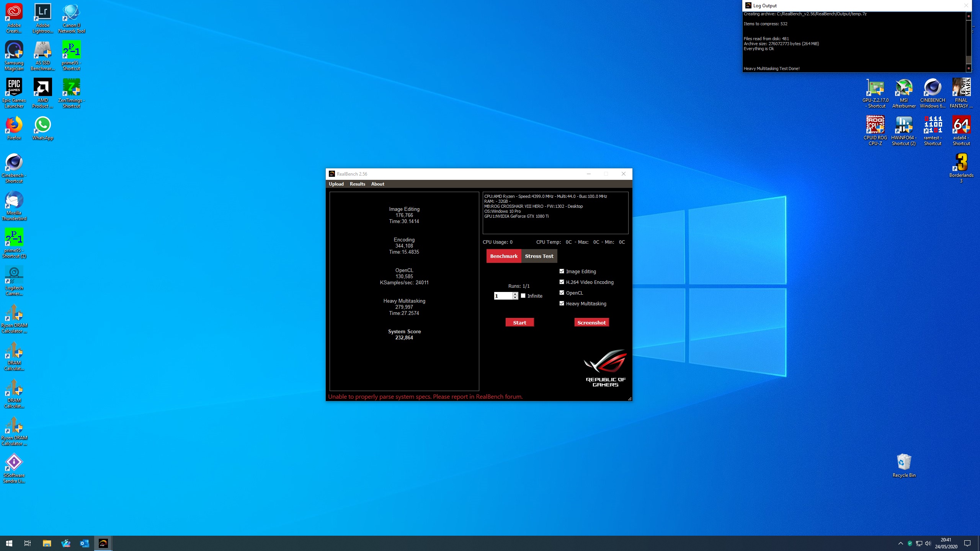Toggle H.264 Video Encoding checkbox
Image resolution: width=980 pixels, height=551 pixels.
click(x=562, y=282)
